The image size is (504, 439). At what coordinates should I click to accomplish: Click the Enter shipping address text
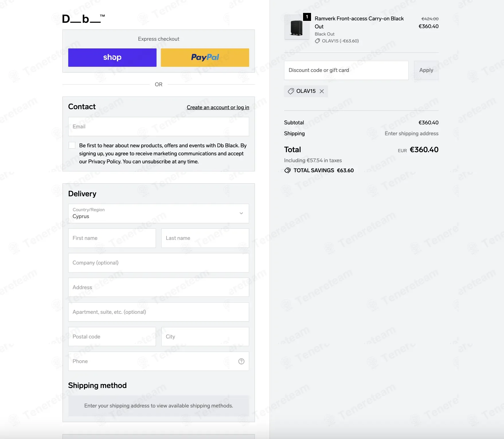(x=411, y=134)
